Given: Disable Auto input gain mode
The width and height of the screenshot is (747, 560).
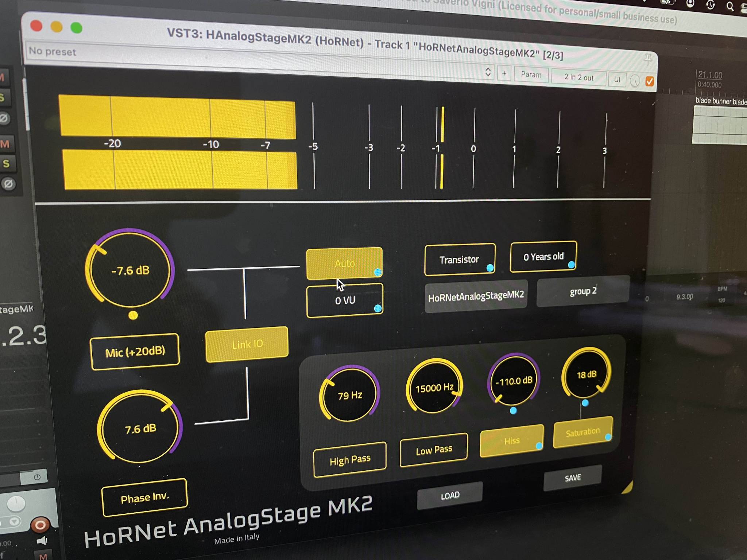Looking at the screenshot, I should [x=344, y=263].
